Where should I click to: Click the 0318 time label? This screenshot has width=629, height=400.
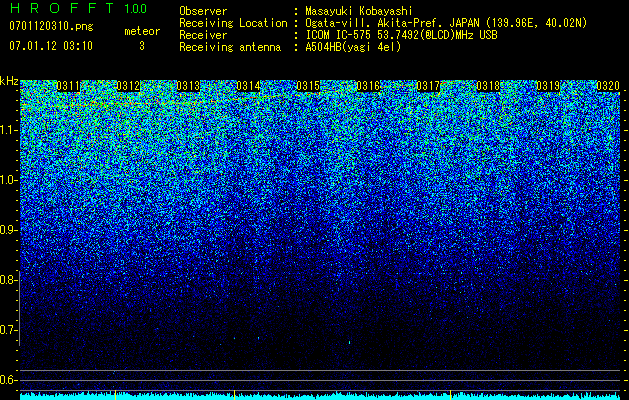pyautogui.click(x=488, y=86)
